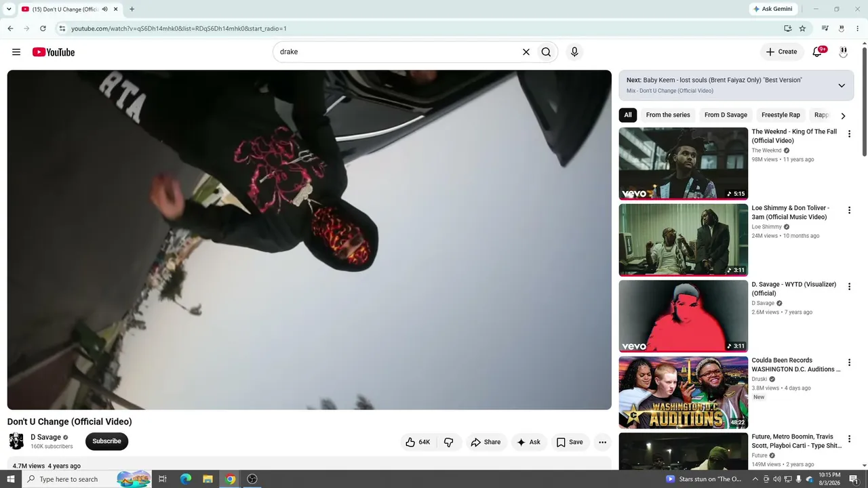Open Coulda Been Records Auditions thumbnail
The image size is (868, 488).
684,392
